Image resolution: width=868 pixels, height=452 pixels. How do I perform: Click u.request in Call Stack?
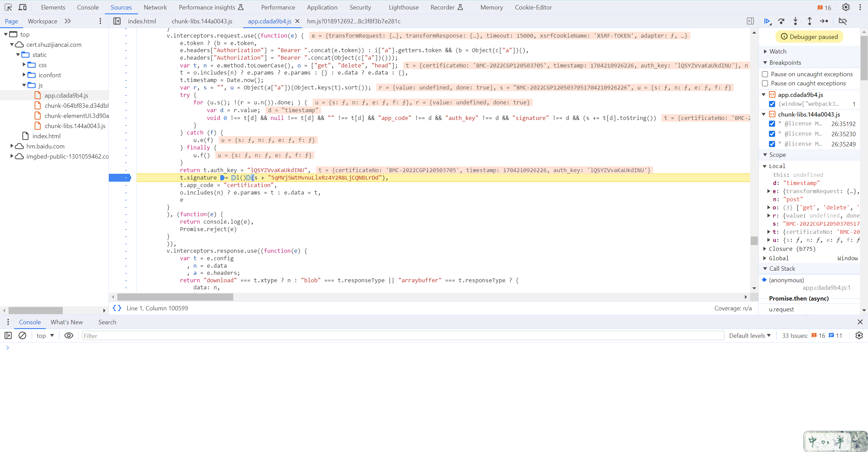(781, 309)
